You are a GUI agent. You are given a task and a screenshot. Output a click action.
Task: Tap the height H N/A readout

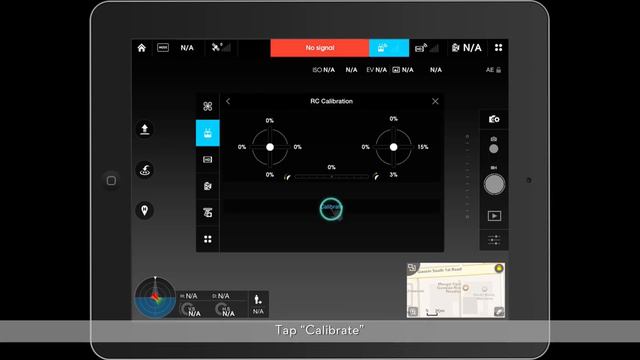tap(189, 296)
